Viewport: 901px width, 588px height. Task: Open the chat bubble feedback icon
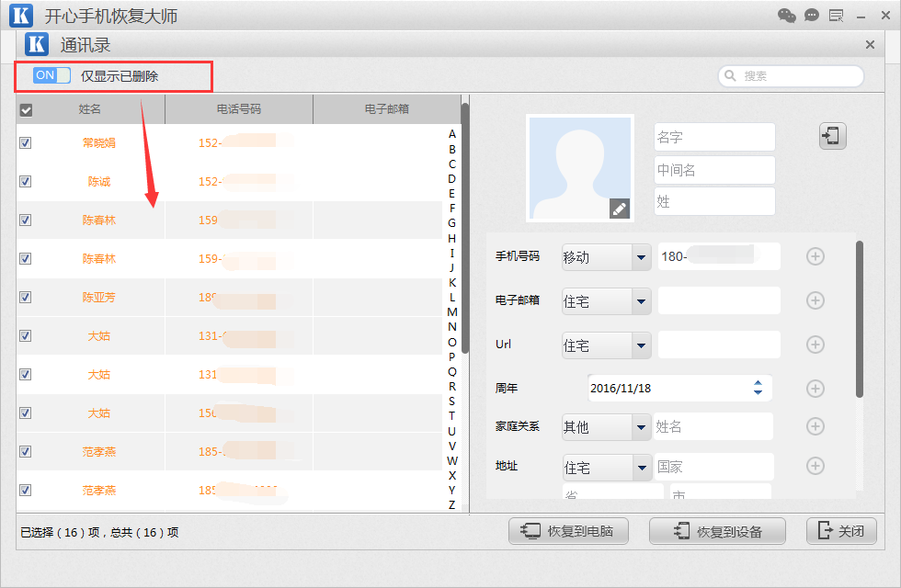[811, 16]
